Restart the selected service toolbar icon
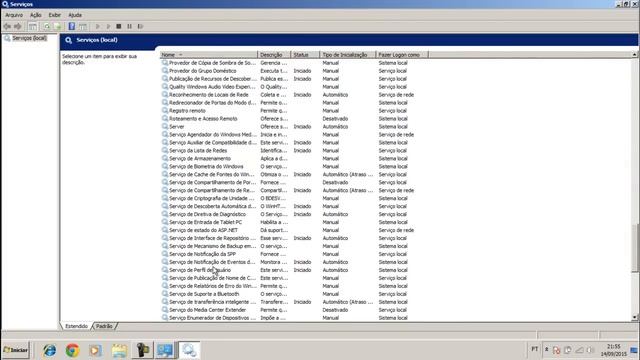The image size is (640, 360). (140, 27)
